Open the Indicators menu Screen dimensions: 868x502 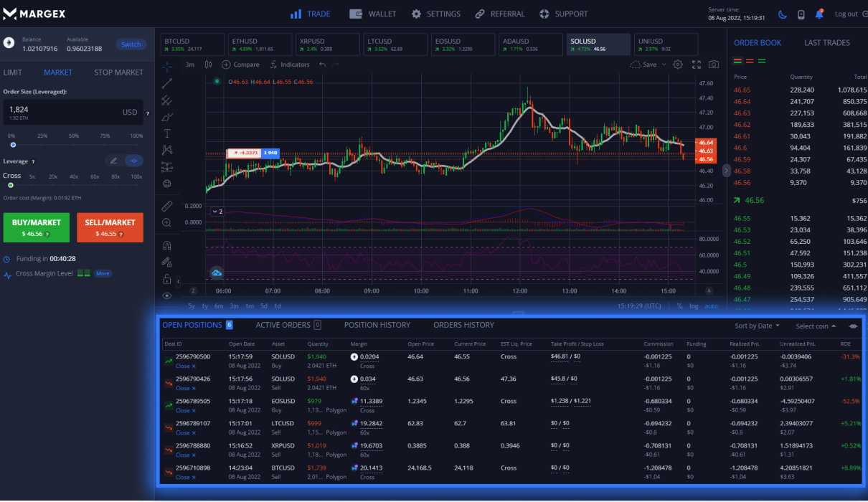pyautogui.click(x=290, y=65)
